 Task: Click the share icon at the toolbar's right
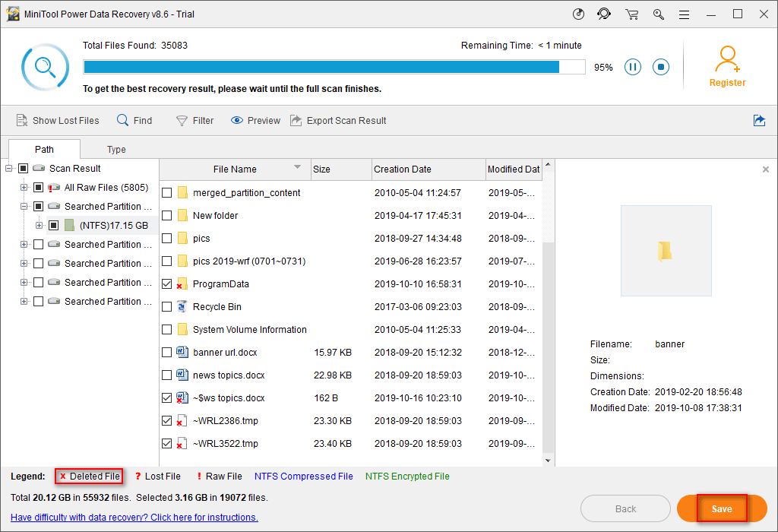(x=758, y=120)
